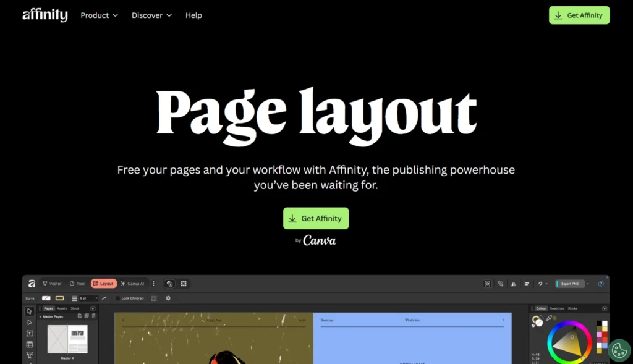Click Get Affinity button in header
The width and height of the screenshot is (633, 364).
click(579, 15)
